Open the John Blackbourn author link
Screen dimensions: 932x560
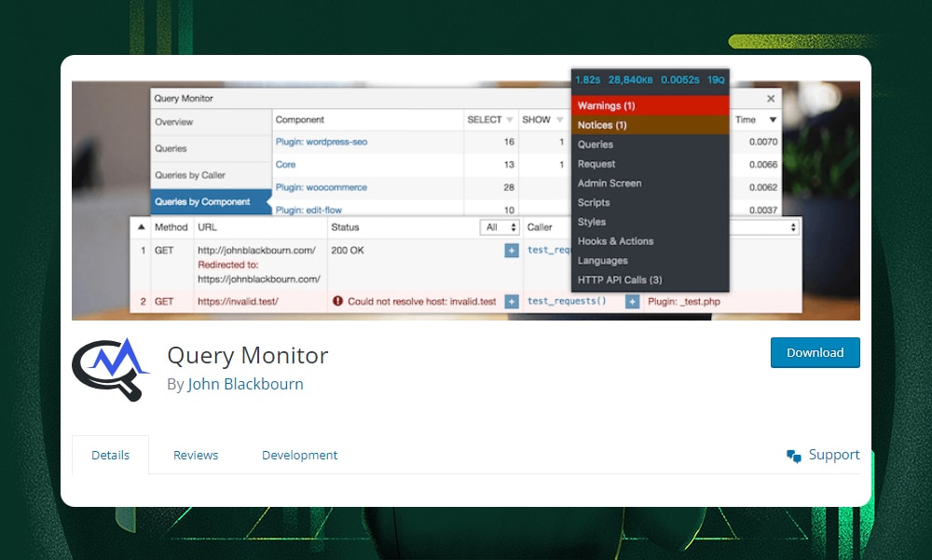[244, 383]
